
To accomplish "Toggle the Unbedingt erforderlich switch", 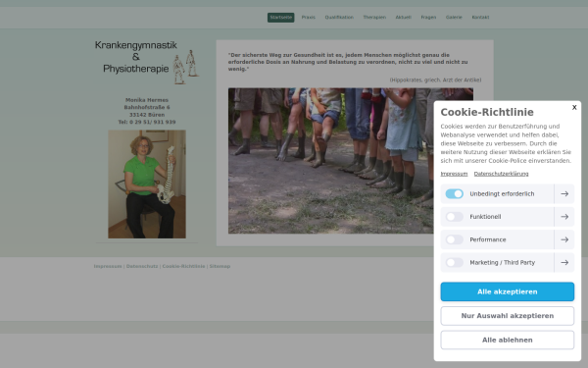I will pos(454,193).
